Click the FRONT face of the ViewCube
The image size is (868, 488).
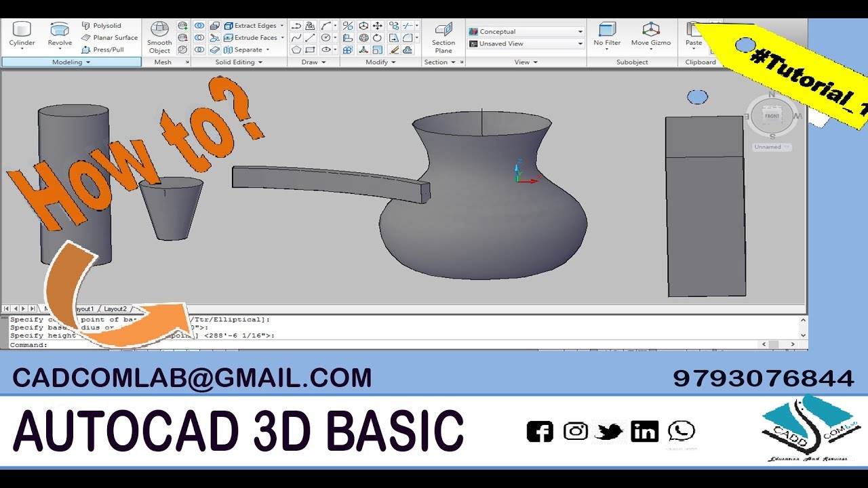click(772, 116)
